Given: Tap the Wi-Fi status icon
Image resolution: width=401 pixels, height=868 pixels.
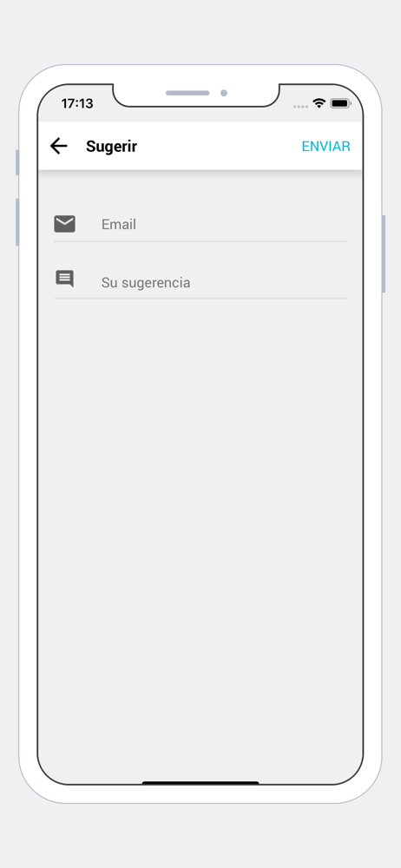Looking at the screenshot, I should (x=319, y=103).
